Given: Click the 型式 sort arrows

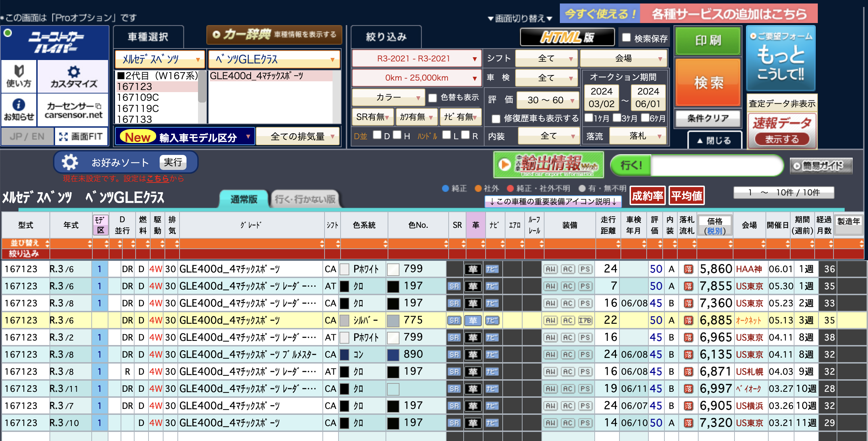Looking at the screenshot, I should 47,244.
